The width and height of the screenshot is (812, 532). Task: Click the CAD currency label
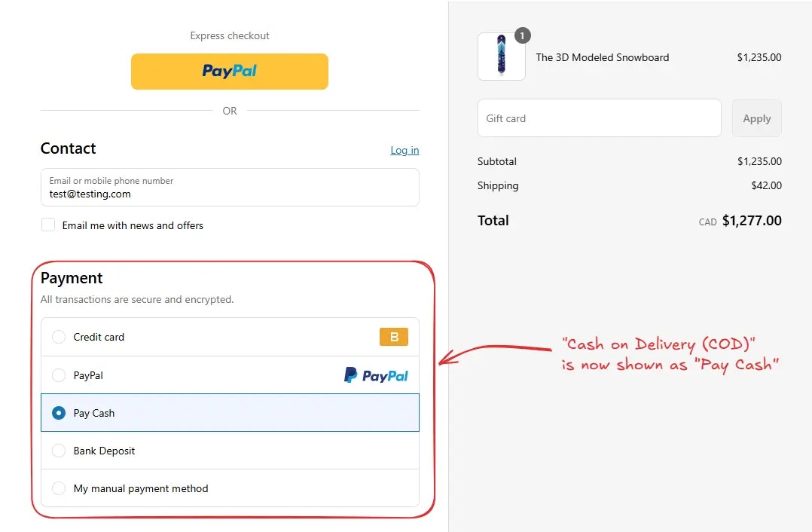pos(707,222)
